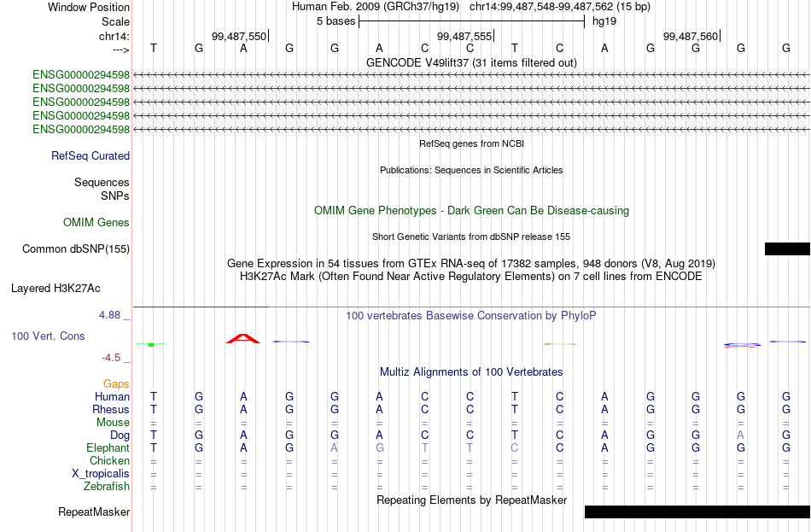This screenshot has width=811, height=532.
Task: Open the RefSeq Curated track label
Action: point(90,155)
